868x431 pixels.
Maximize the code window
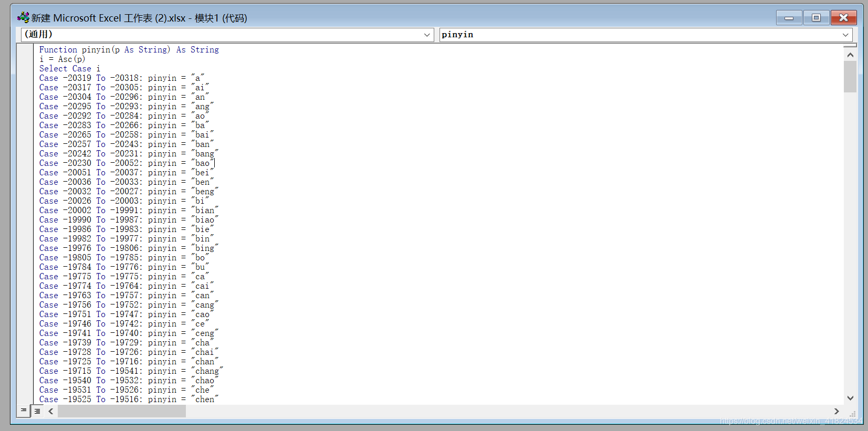pos(816,18)
